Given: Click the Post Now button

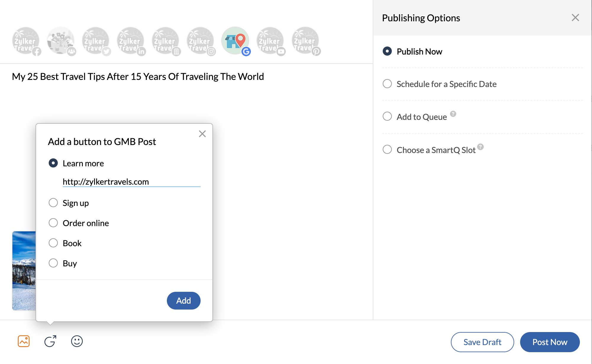Looking at the screenshot, I should click(x=549, y=342).
